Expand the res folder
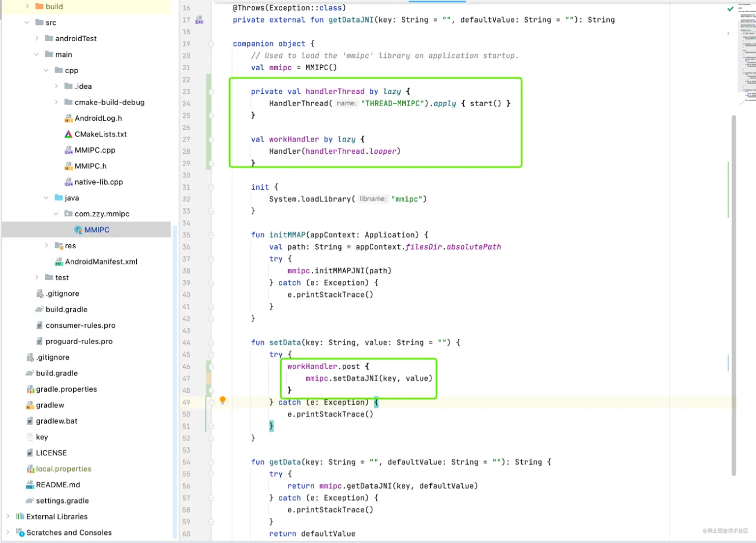Screen dimensions: 756x543 [46, 246]
